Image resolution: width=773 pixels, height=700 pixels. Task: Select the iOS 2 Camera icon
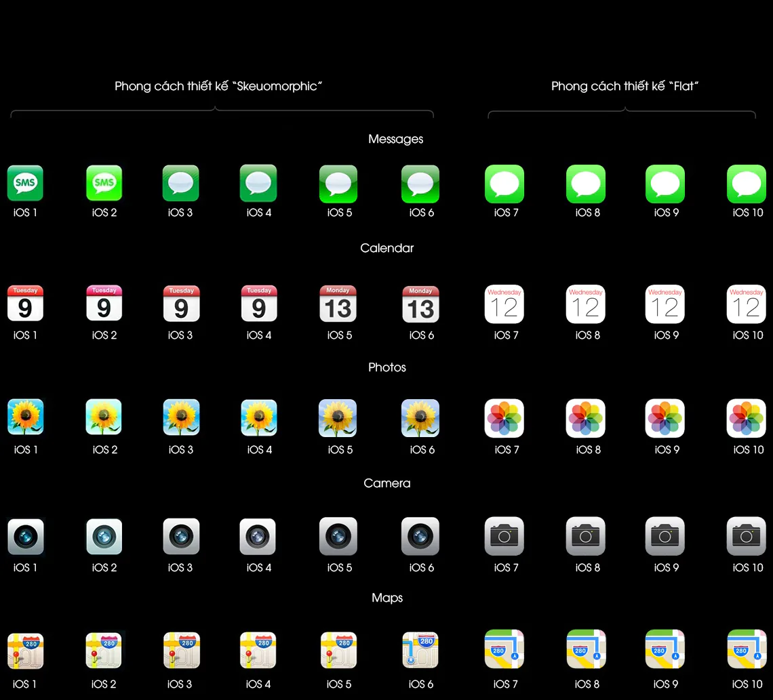[x=104, y=537]
